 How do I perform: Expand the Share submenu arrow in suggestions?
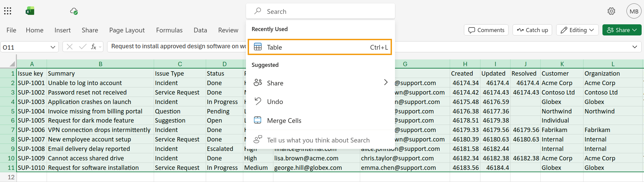386,82
